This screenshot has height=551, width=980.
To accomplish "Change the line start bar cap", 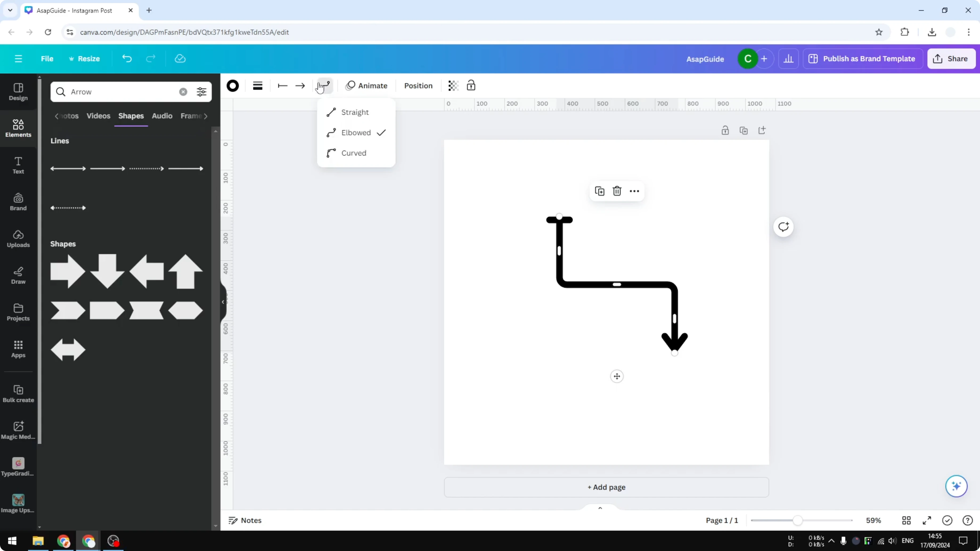I will coord(282,85).
